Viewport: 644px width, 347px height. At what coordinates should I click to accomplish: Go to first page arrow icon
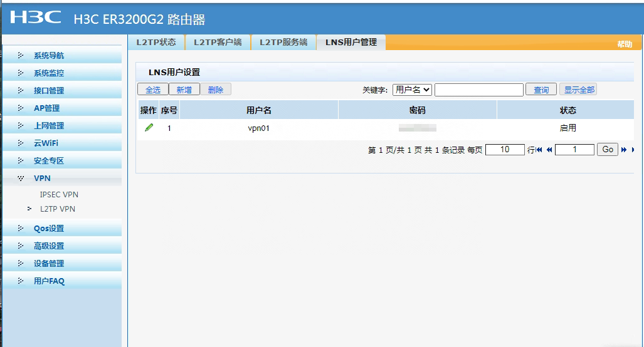pos(539,150)
